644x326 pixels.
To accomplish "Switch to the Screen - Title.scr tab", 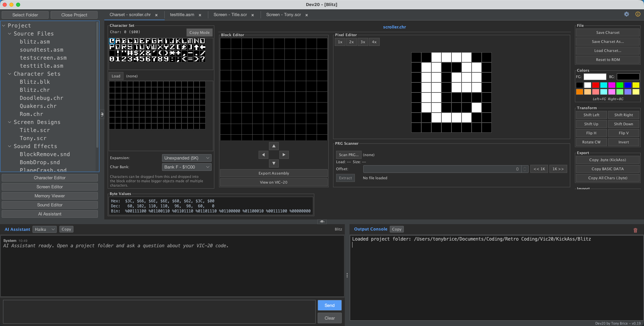I will coord(230,15).
